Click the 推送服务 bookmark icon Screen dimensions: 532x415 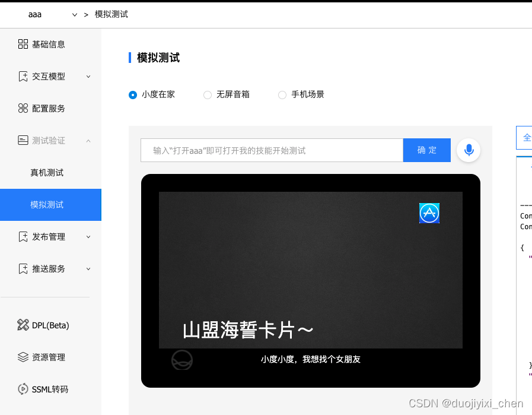click(x=23, y=268)
